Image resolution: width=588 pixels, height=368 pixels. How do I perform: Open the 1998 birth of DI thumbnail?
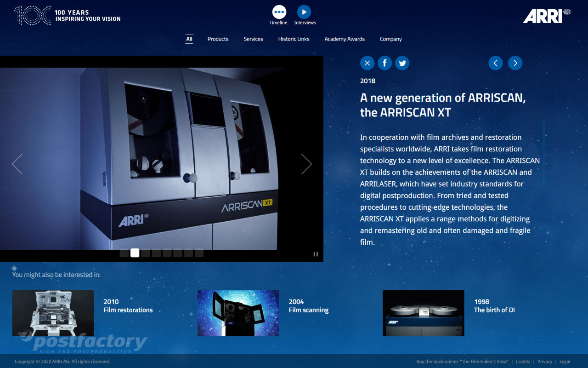click(424, 313)
